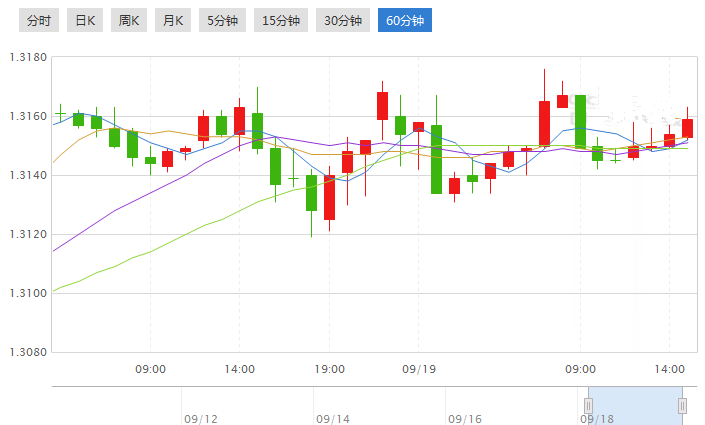705x425 pixels.
Task: Grab the left range slider handle
Action: tap(588, 405)
